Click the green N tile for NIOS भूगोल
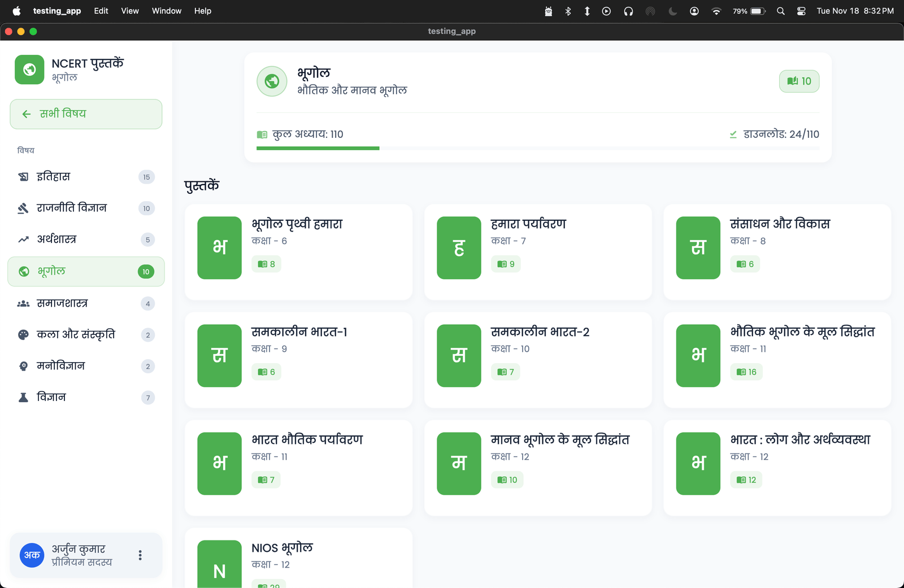 coord(219,565)
